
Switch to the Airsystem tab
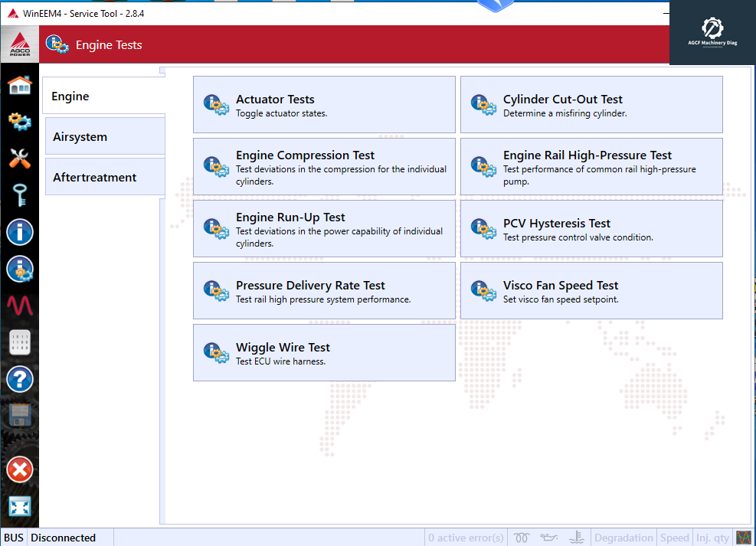(x=105, y=137)
